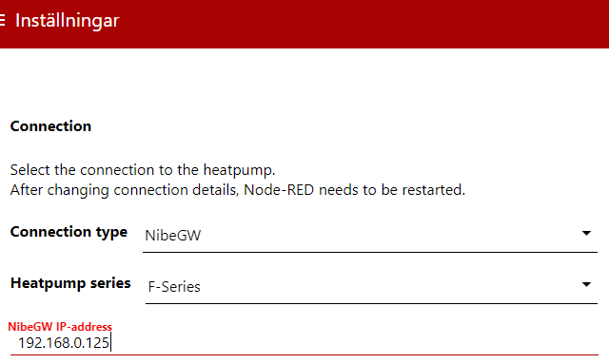The width and height of the screenshot is (609, 364).
Task: Open the Connection type dropdown
Action: point(370,235)
